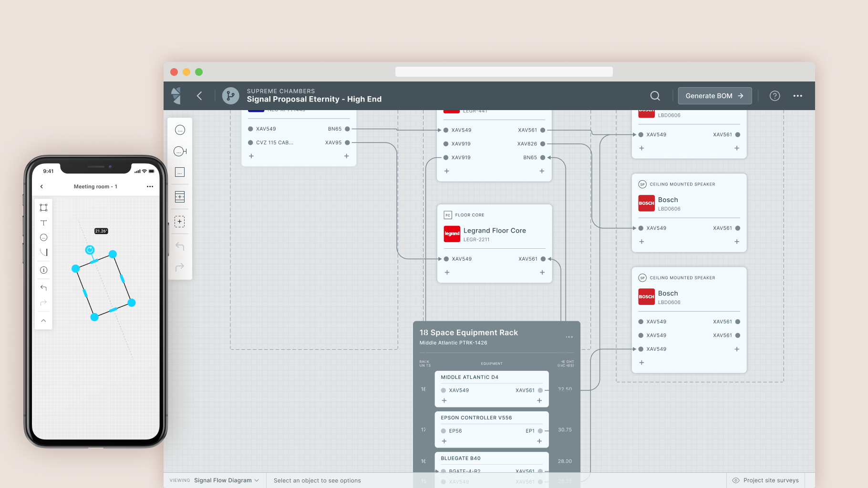The height and width of the screenshot is (488, 868).
Task: Select Epson Controller V556 rack item
Action: click(x=492, y=429)
